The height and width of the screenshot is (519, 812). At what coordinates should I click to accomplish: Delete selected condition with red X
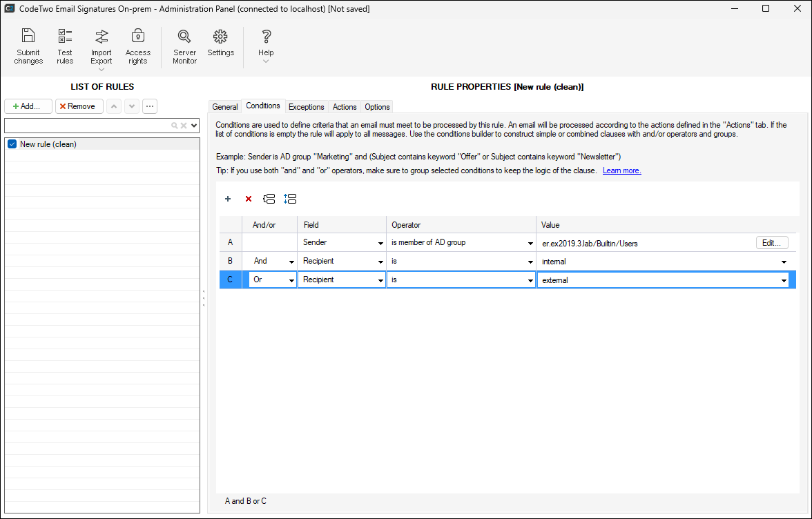pyautogui.click(x=249, y=199)
